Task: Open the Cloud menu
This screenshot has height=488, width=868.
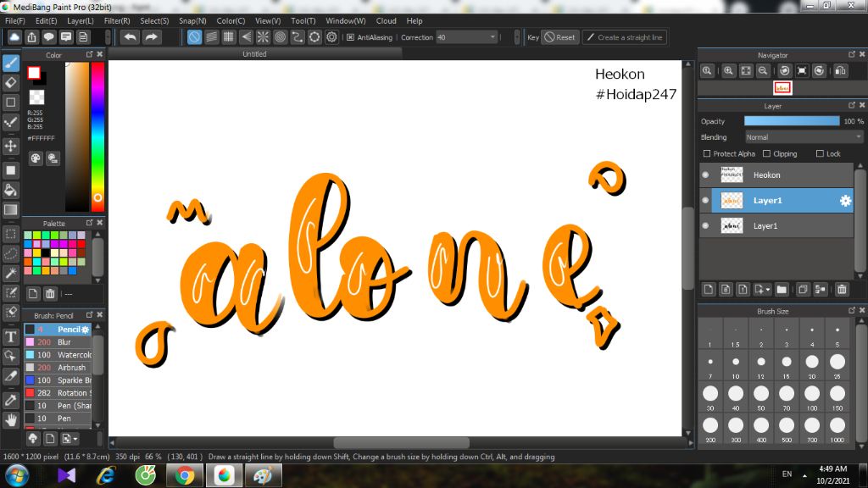Action: tap(386, 21)
